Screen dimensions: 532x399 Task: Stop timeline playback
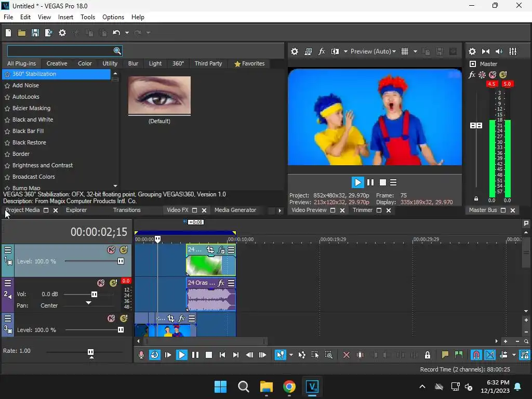coord(209,355)
